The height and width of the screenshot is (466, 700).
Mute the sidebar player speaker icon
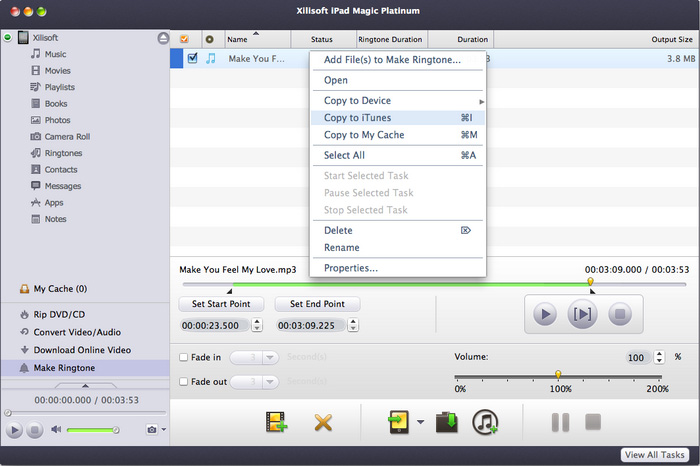[x=56, y=430]
